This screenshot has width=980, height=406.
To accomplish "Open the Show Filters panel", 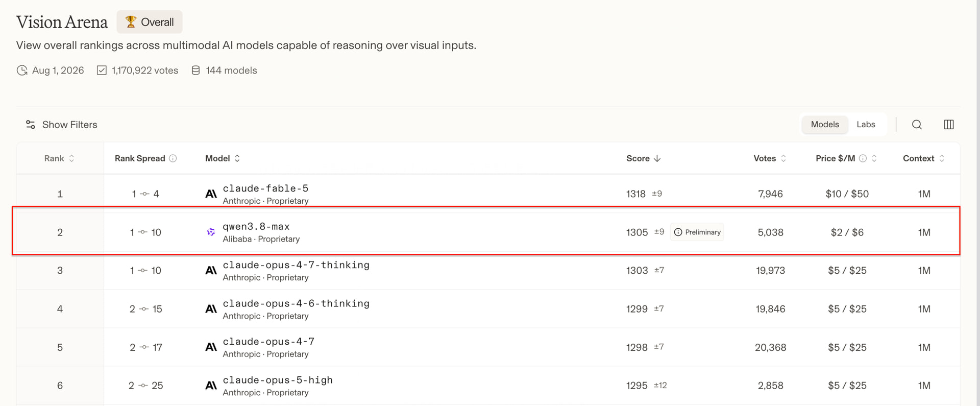I will pos(61,125).
